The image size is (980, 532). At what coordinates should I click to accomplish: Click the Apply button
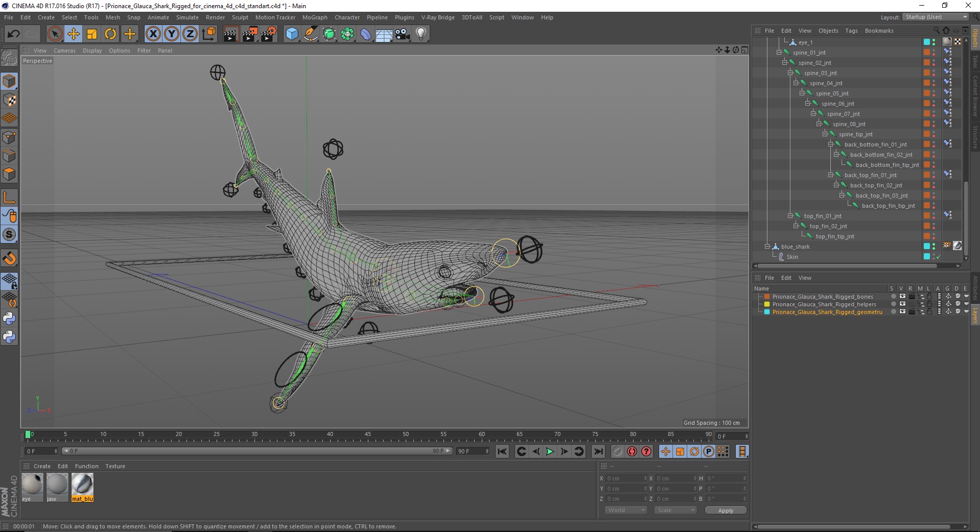(726, 511)
